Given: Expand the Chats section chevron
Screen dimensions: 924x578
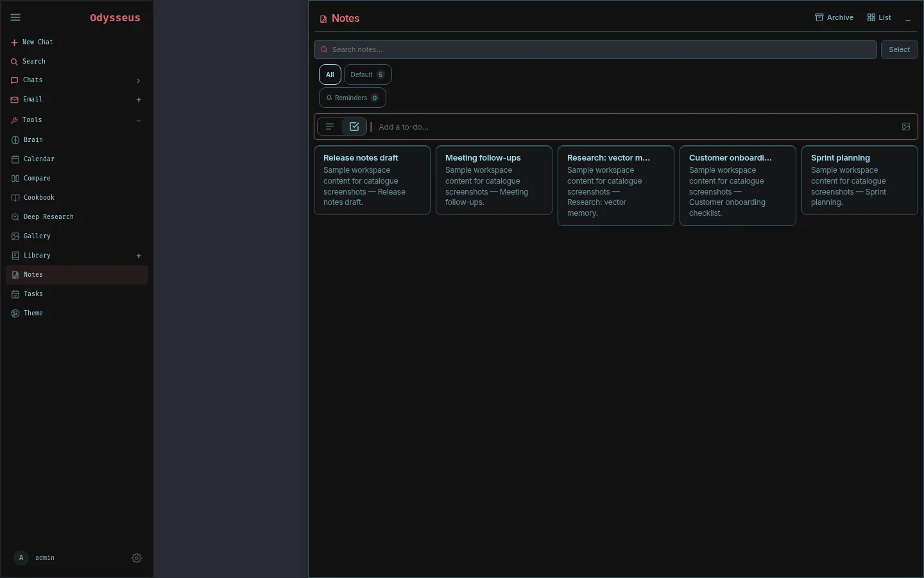Looking at the screenshot, I should pyautogui.click(x=138, y=80).
